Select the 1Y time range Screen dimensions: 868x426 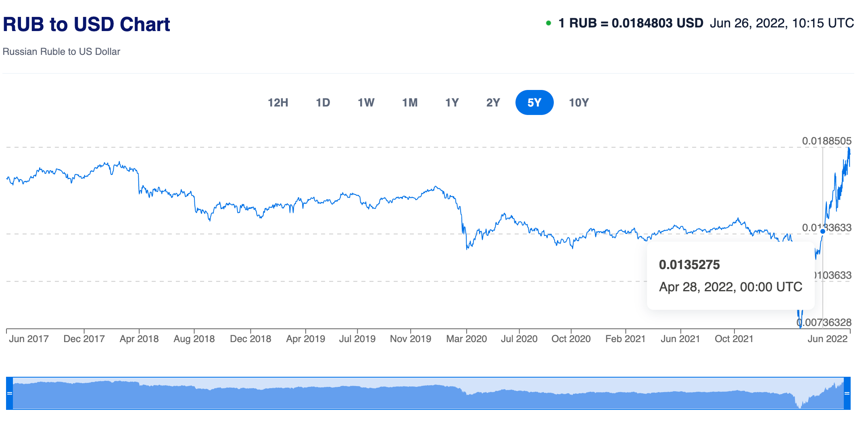(452, 102)
